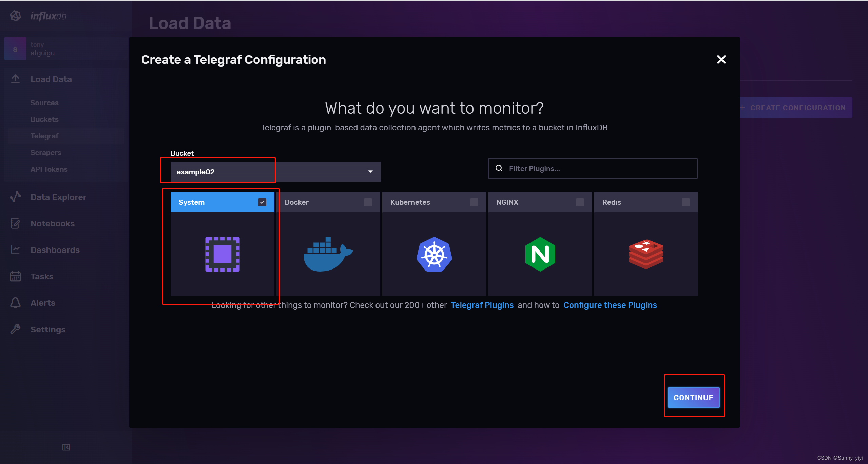868x464 pixels.
Task: Open the tony atguigu account menu
Action: point(66,49)
